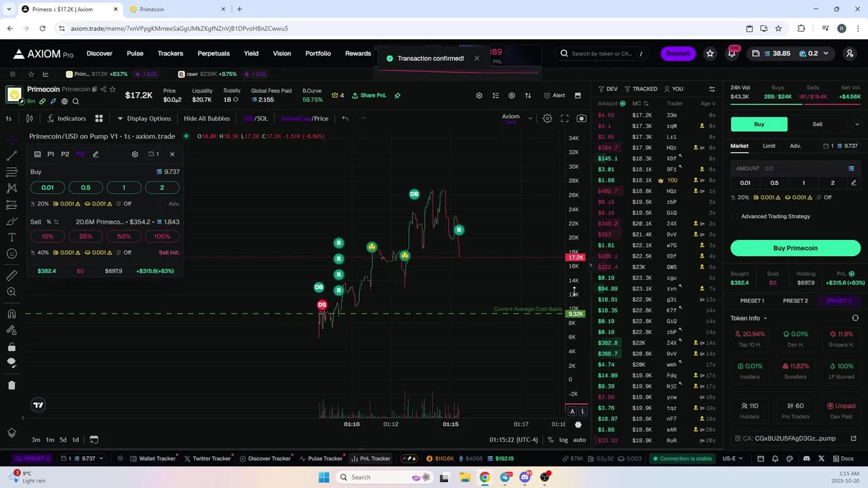The width and height of the screenshot is (868, 488).
Task: Toggle the TRACKED trades filter
Action: pyautogui.click(x=641, y=89)
